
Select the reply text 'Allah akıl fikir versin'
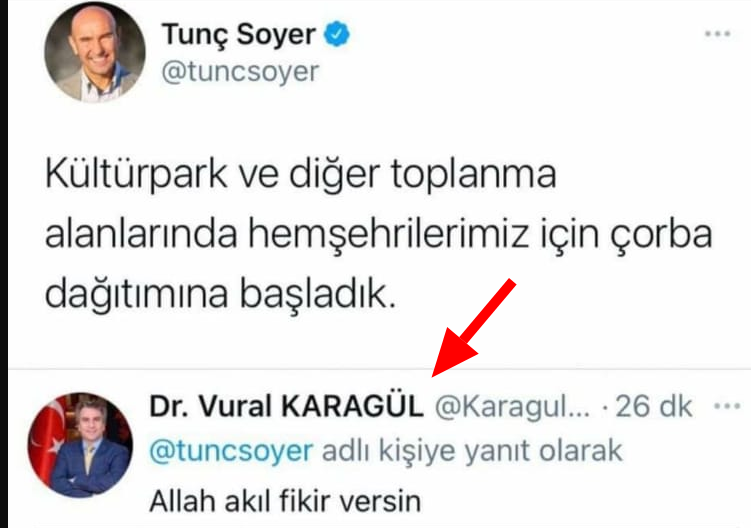(x=285, y=501)
